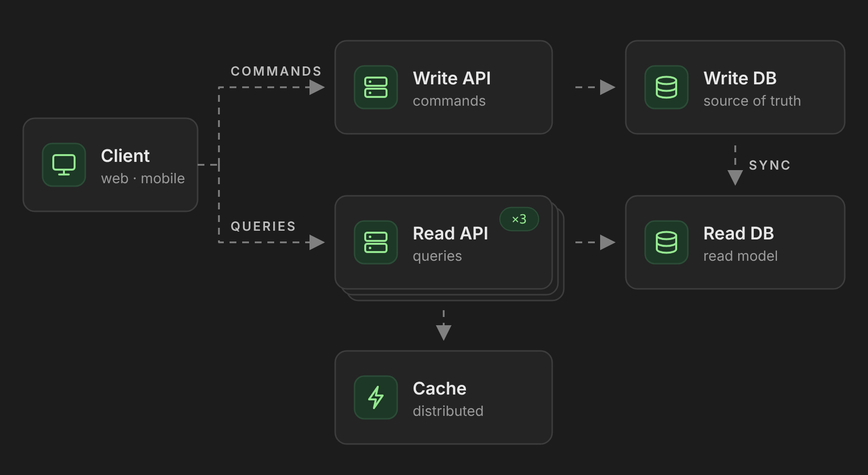Click the "web · mobile" subtitle
This screenshot has height=475, width=868.
tap(143, 178)
